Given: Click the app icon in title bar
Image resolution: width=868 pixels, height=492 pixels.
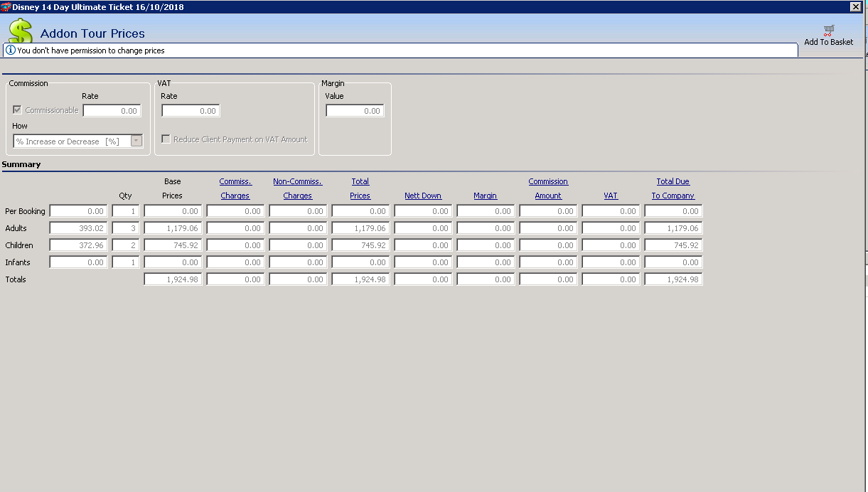Looking at the screenshot, I should (6, 6).
